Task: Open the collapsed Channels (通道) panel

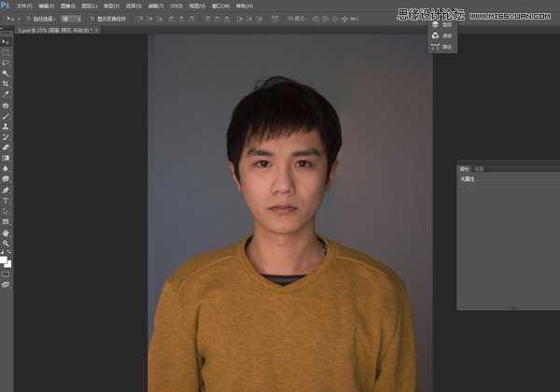Action: pyautogui.click(x=442, y=35)
